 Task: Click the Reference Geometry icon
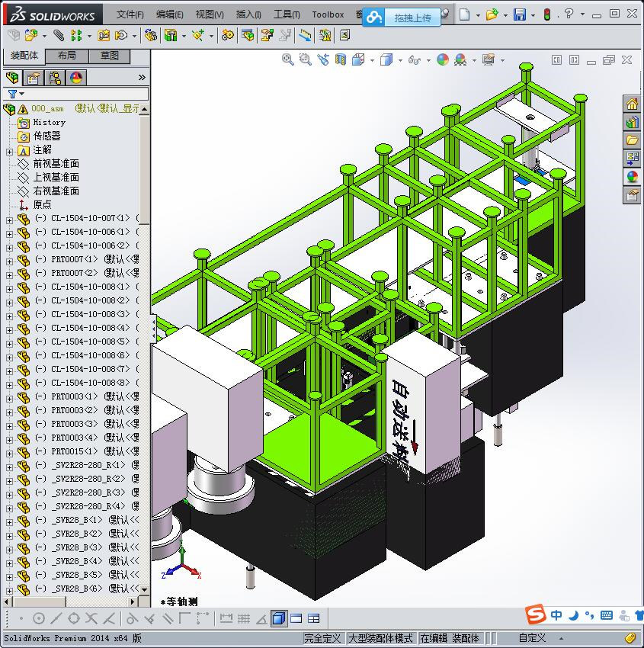198,36
